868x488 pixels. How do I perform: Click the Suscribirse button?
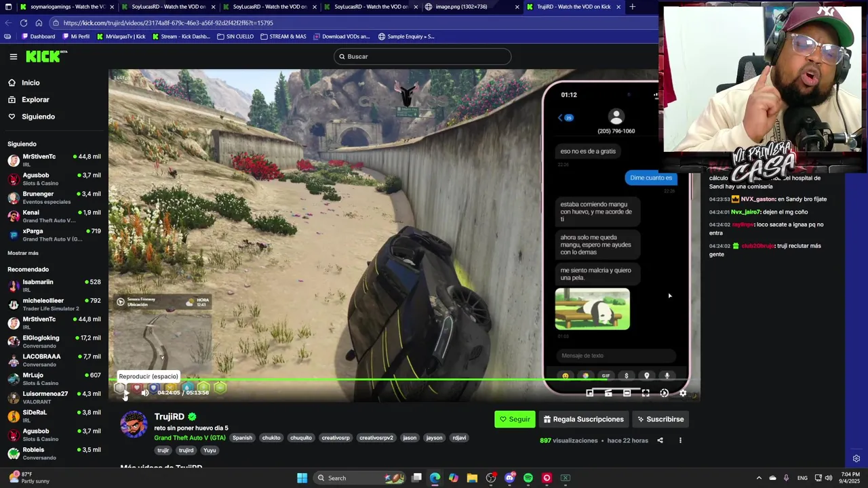tap(660, 420)
